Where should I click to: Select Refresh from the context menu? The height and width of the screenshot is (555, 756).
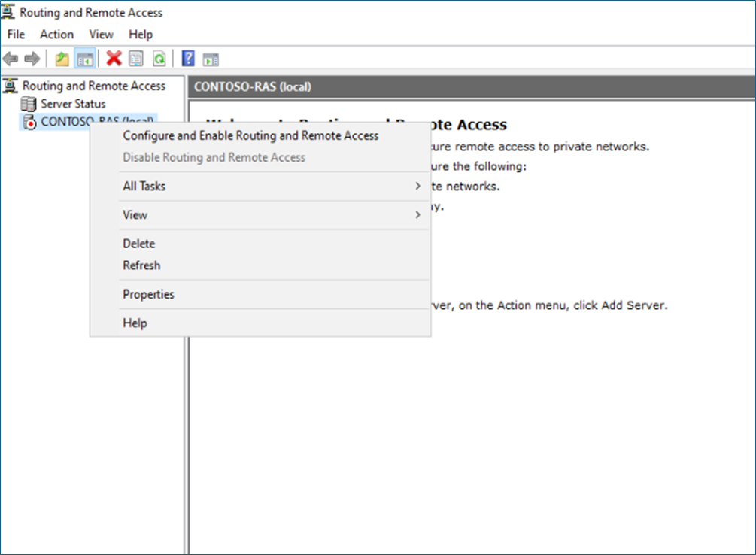(141, 265)
